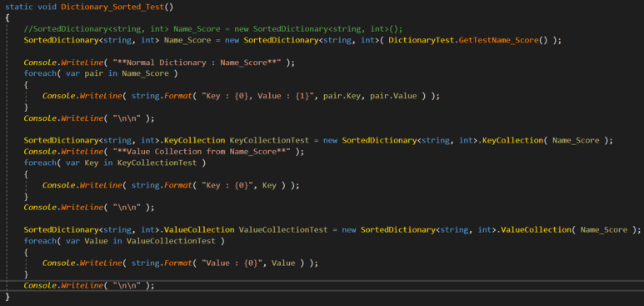Click Name_Score argument of KeyCollection constructor

click(576, 140)
